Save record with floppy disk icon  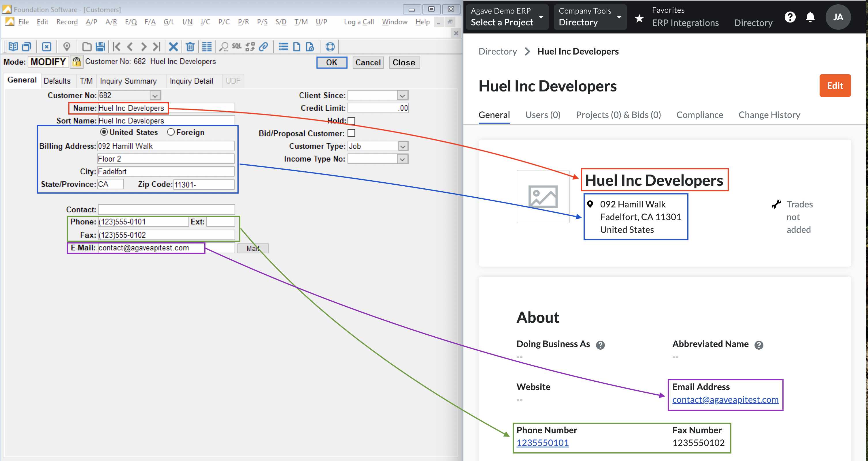(100, 46)
